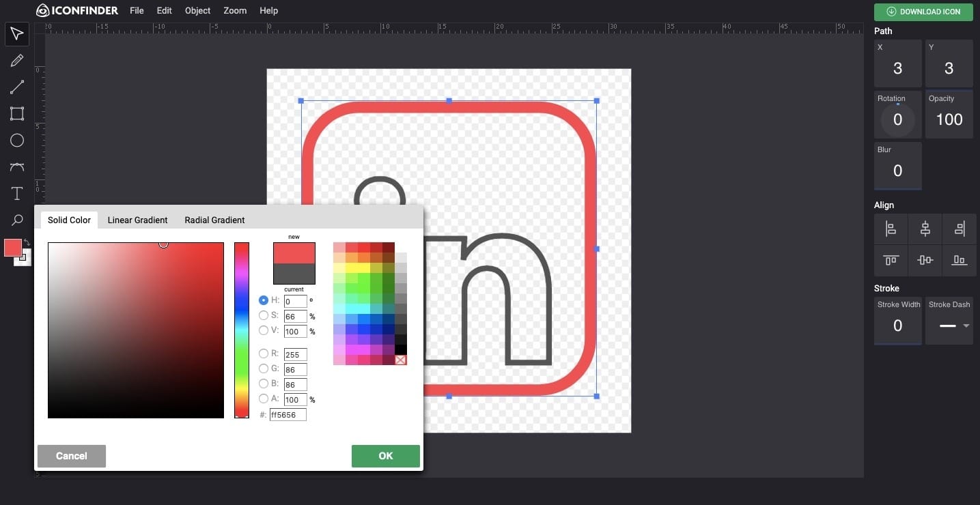Image resolution: width=980 pixels, height=505 pixels.
Task: Select the Line tool
Action: 17,87
